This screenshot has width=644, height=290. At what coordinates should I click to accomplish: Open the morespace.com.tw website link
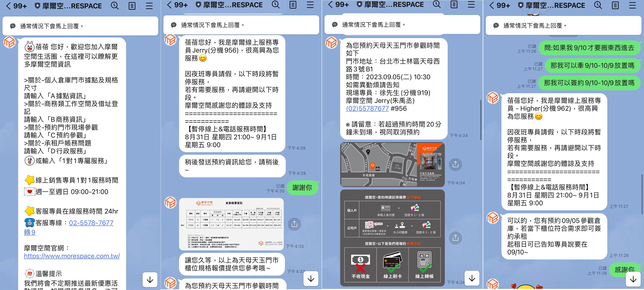coord(72,256)
